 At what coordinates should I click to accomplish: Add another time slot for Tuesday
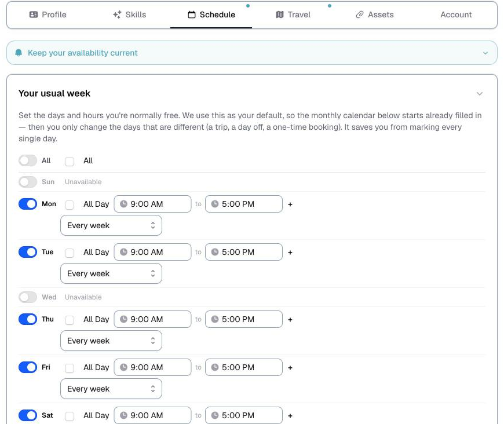pos(290,253)
